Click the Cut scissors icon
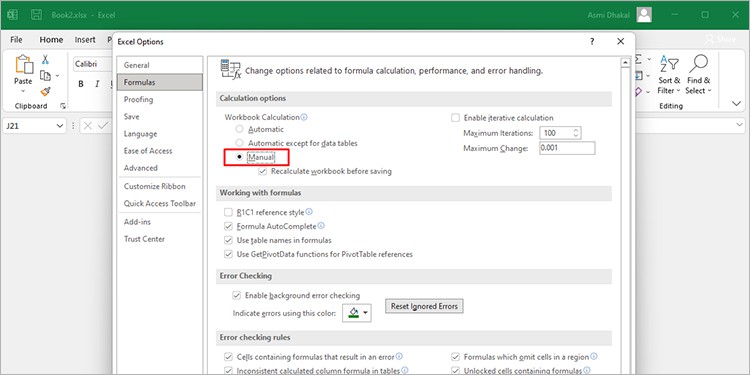This screenshot has width=750, height=375. click(x=45, y=59)
